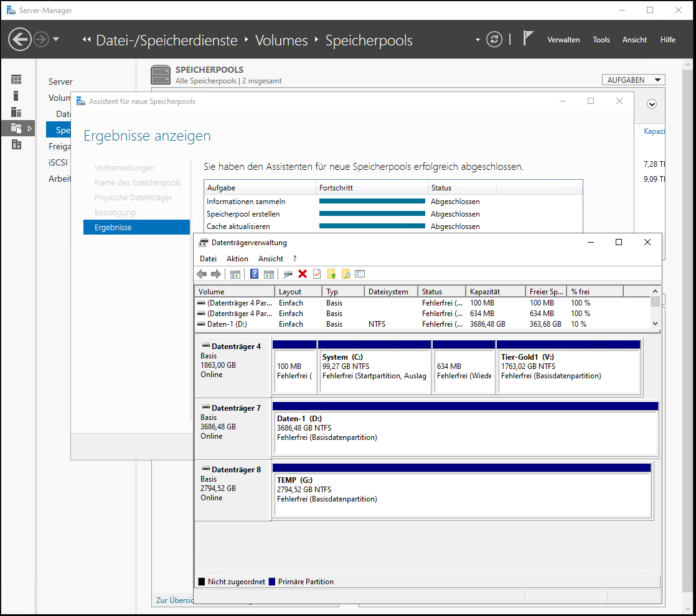Open Tools menu in Server-Manager
The width and height of the screenshot is (696, 616).
[601, 39]
